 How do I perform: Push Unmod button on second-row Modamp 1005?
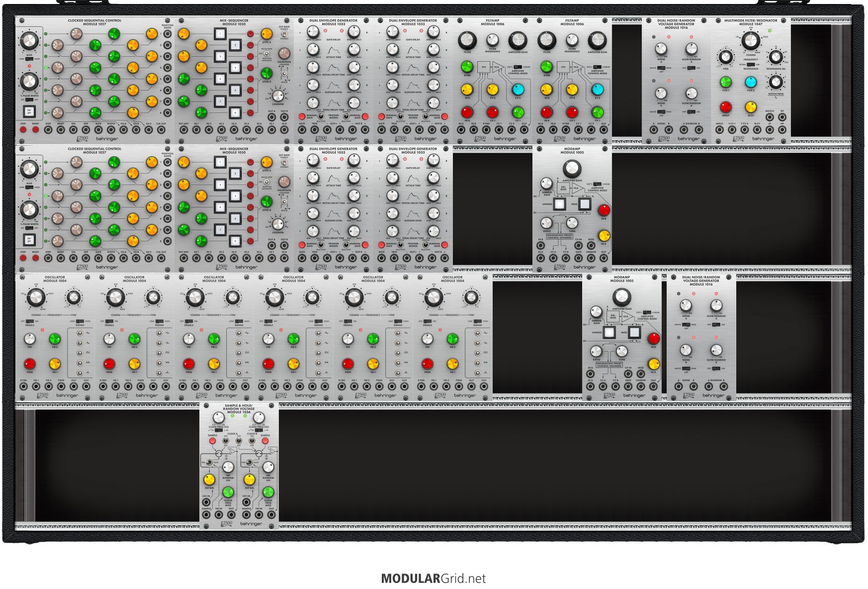click(560, 204)
